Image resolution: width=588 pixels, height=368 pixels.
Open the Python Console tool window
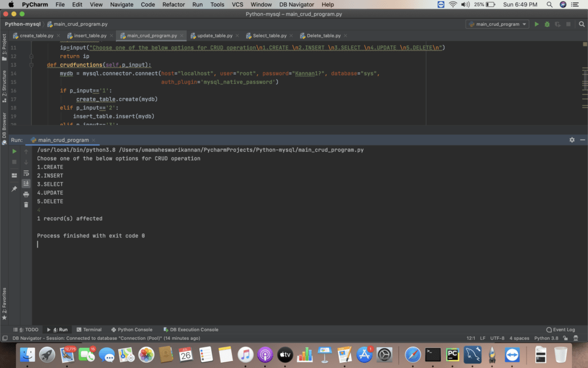131,329
